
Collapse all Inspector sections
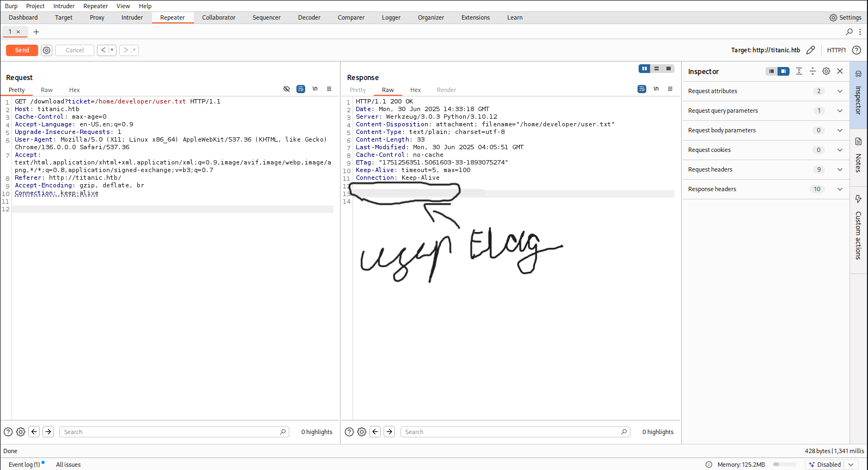coord(812,71)
